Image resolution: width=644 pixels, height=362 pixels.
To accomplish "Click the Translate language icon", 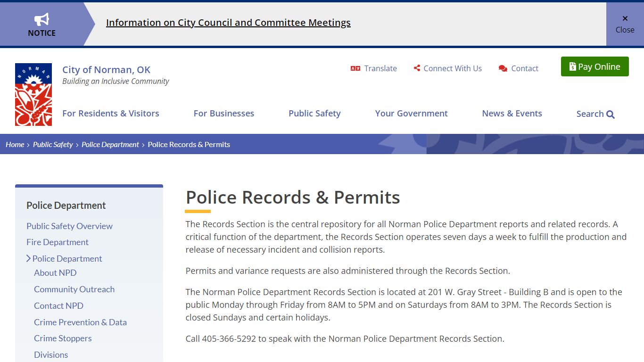I will coord(355,68).
